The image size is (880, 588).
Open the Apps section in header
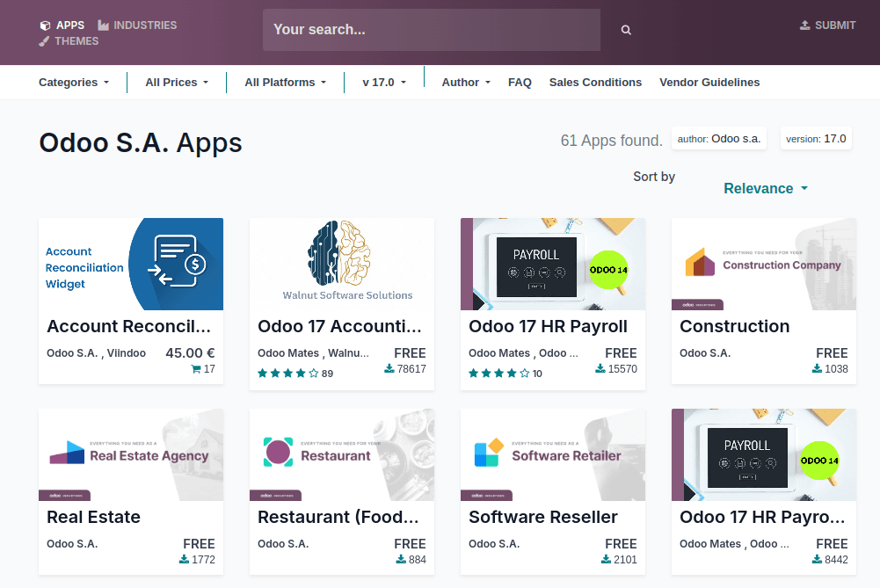click(x=62, y=25)
